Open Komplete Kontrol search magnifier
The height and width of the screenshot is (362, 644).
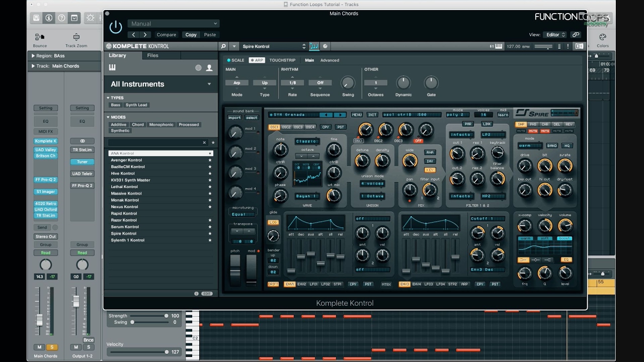224,46
